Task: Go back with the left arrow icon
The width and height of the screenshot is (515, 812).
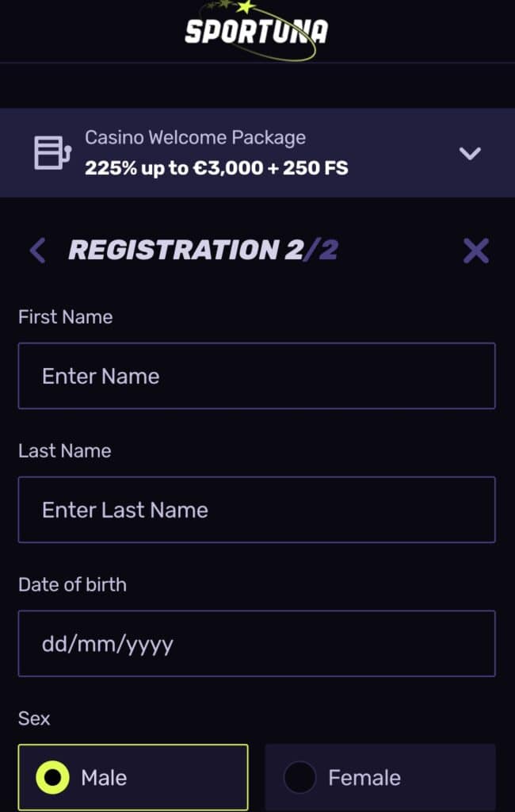Action: point(37,251)
